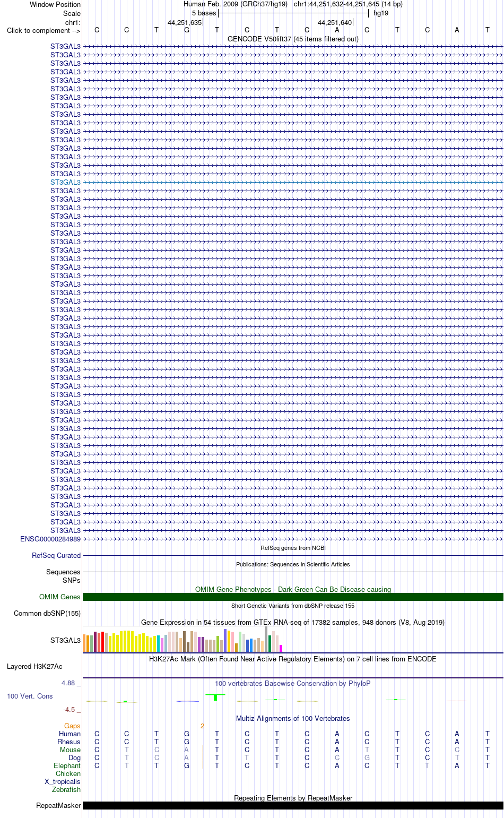The height and width of the screenshot is (818, 504).
Task: Click the '5 bases' scale bar label
Action: click(204, 13)
